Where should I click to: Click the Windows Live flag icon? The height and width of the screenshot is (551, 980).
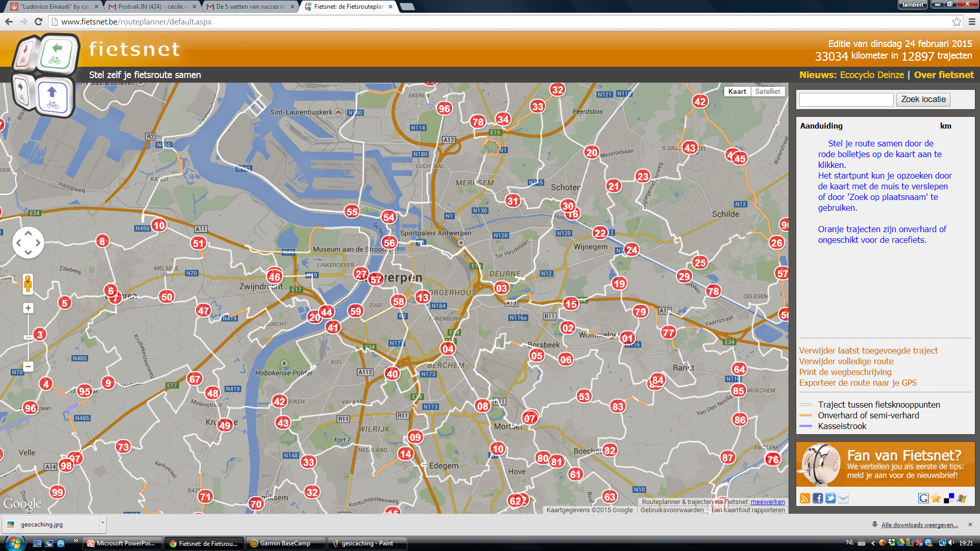point(962,498)
